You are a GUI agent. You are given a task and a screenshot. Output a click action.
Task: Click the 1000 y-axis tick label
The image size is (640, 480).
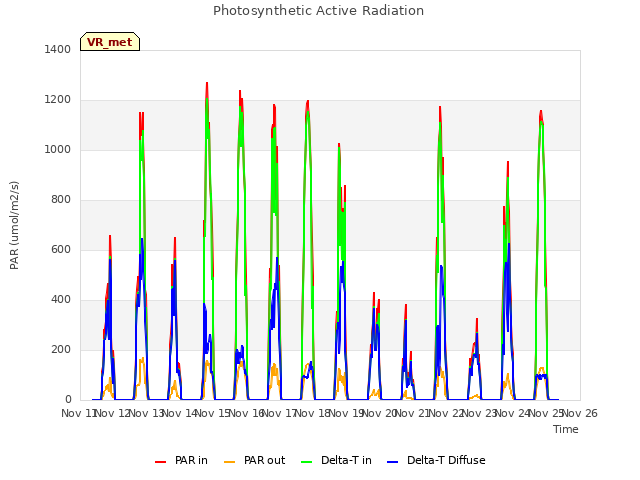58,149
